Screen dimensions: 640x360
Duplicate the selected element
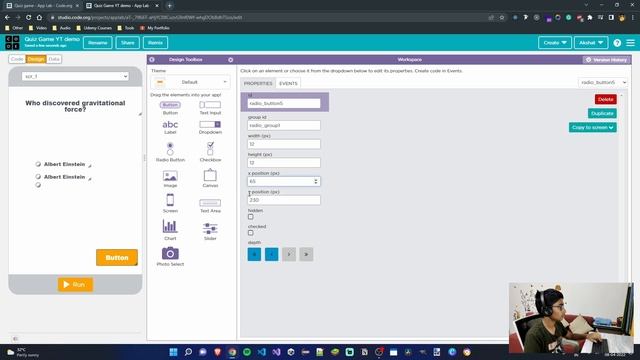[x=602, y=113]
